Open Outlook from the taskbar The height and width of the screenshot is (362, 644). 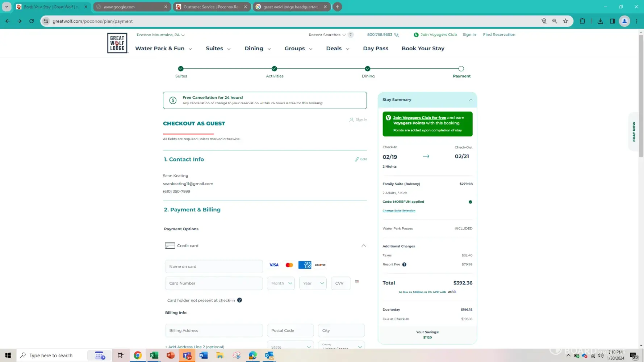(269, 355)
